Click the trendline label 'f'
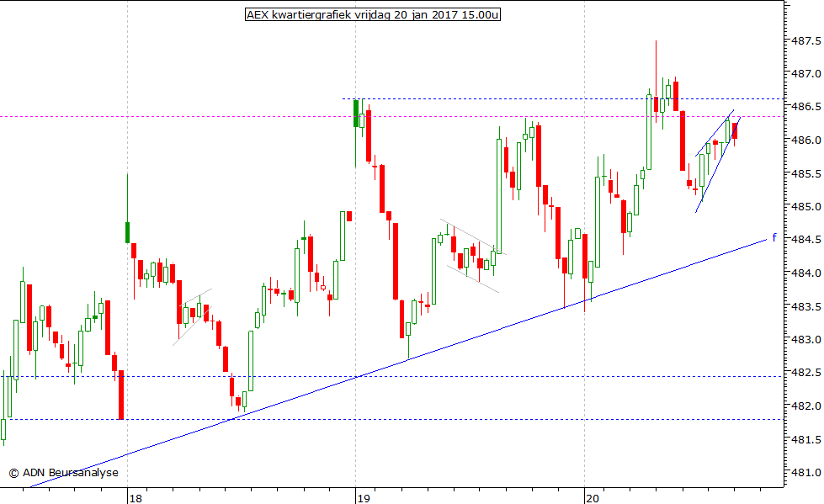Viewport: 824px width, 504px height. pyautogui.click(x=774, y=237)
